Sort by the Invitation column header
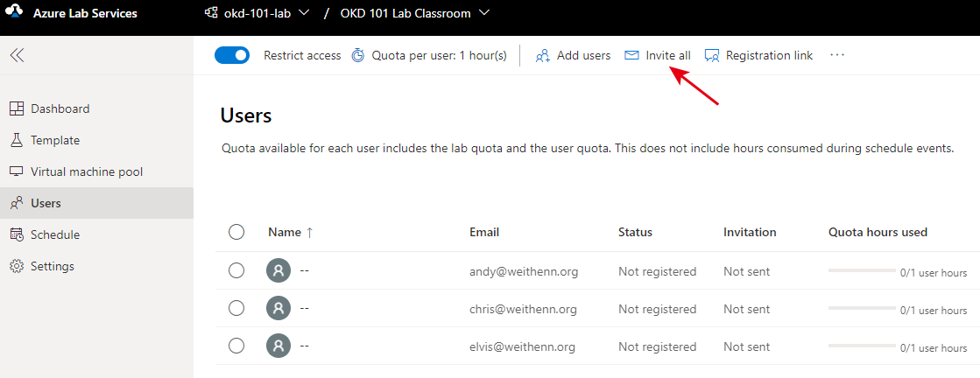The height and width of the screenshot is (378, 980). click(750, 233)
